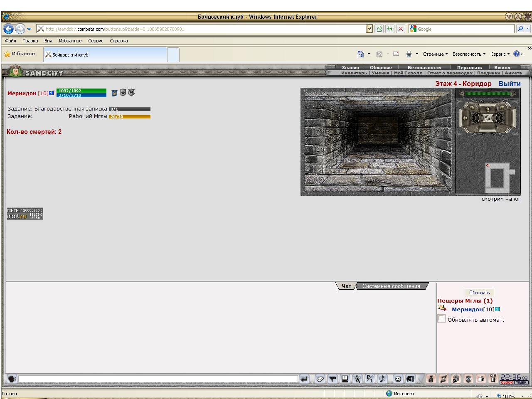The width and height of the screenshot is (532, 399).
Task: Click the browser Back button
Action: tap(8, 29)
